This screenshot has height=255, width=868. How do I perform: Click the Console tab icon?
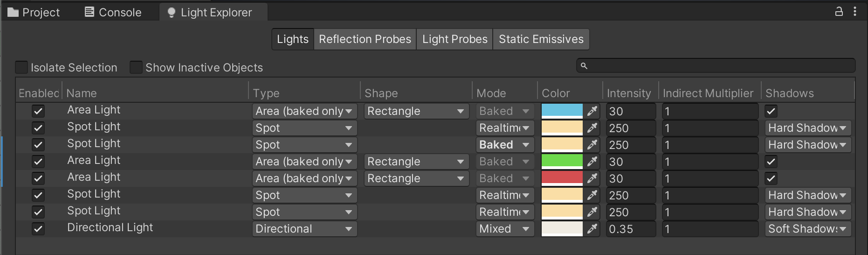tap(89, 12)
